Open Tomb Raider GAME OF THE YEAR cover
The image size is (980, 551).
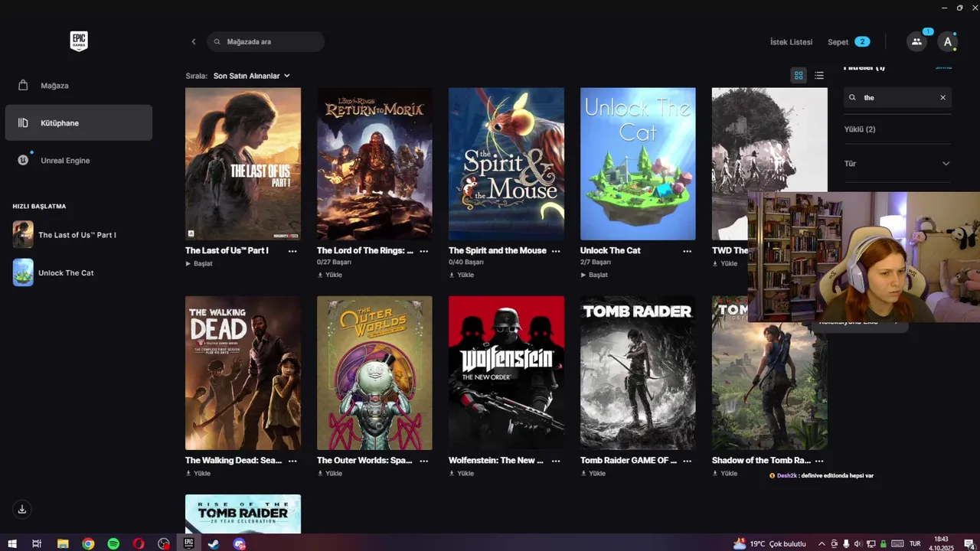(x=638, y=373)
